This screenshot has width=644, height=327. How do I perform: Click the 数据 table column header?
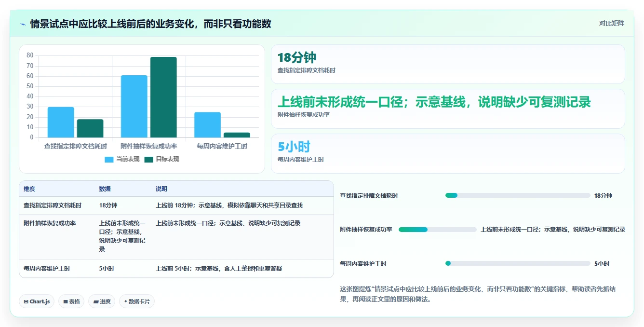(x=105, y=189)
